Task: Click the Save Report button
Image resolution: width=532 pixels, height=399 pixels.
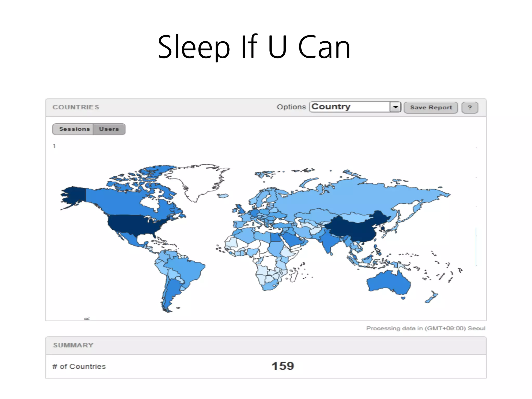Action: (x=431, y=108)
